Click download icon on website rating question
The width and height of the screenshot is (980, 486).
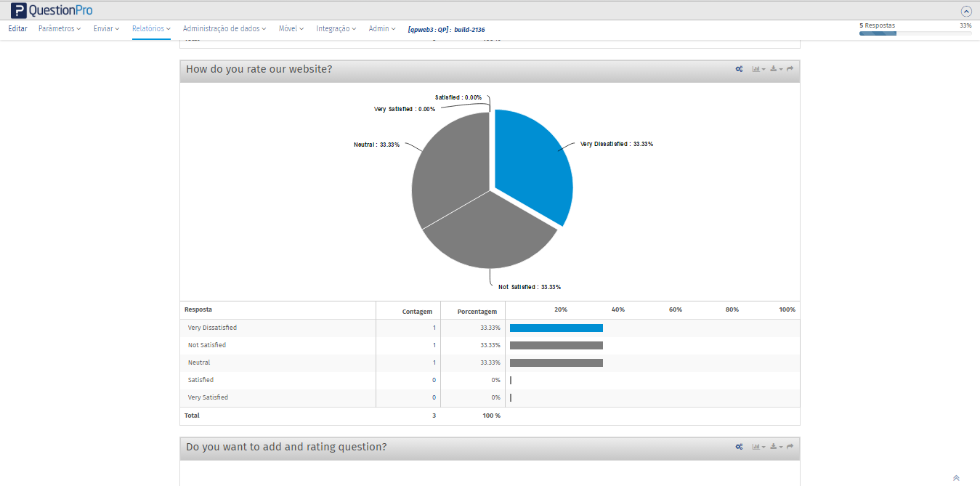tap(776, 69)
